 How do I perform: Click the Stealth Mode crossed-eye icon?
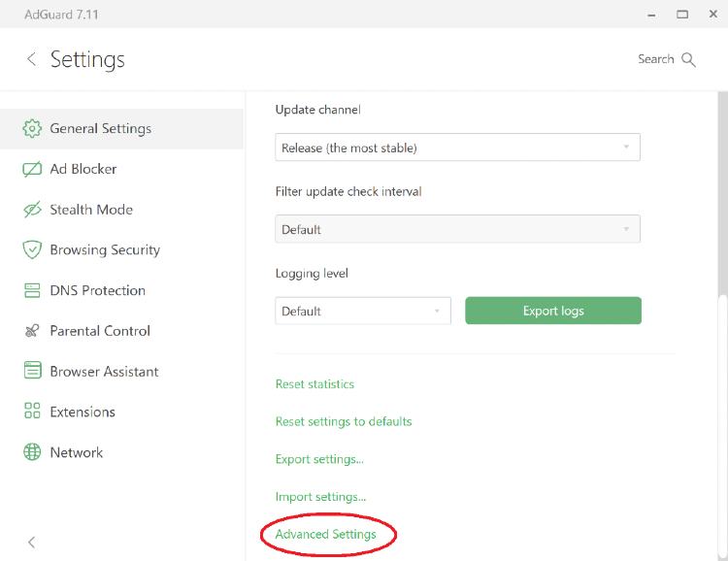(32, 210)
